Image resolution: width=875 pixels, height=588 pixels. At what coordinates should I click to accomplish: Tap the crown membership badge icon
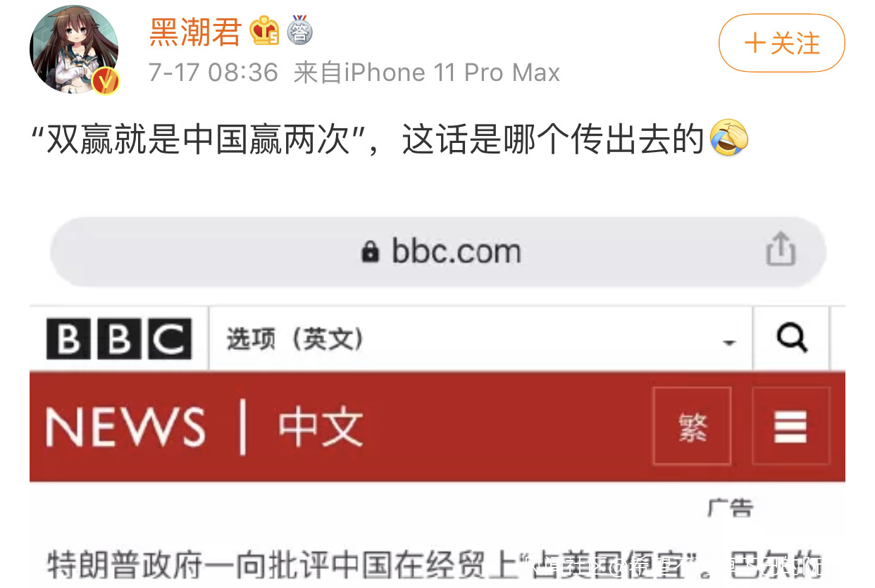tap(265, 30)
